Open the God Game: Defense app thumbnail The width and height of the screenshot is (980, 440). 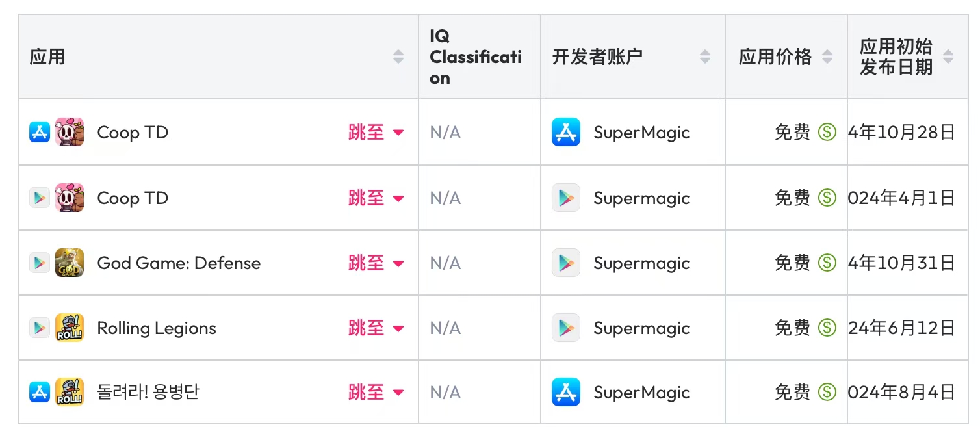tap(70, 263)
